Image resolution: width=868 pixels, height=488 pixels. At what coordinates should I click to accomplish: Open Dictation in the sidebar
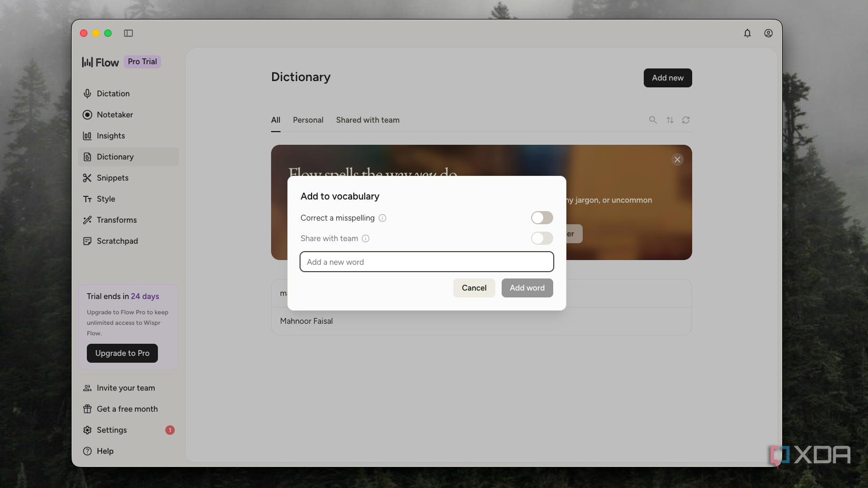pos(128,94)
